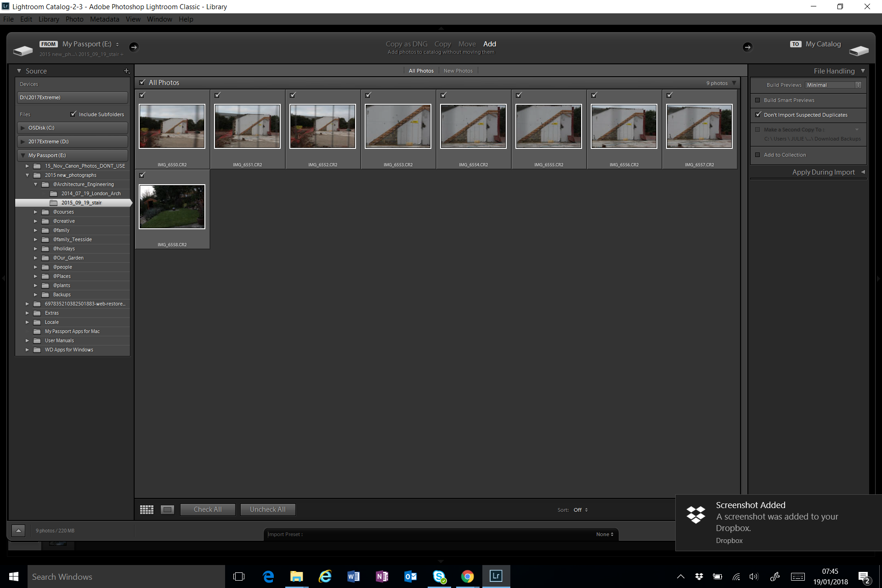Open the Build Previews Minimal dropdown

tap(833, 85)
